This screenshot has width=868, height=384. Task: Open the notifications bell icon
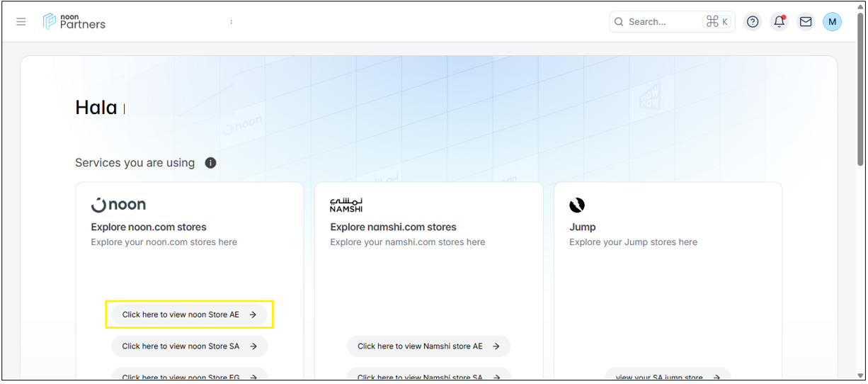pyautogui.click(x=779, y=22)
